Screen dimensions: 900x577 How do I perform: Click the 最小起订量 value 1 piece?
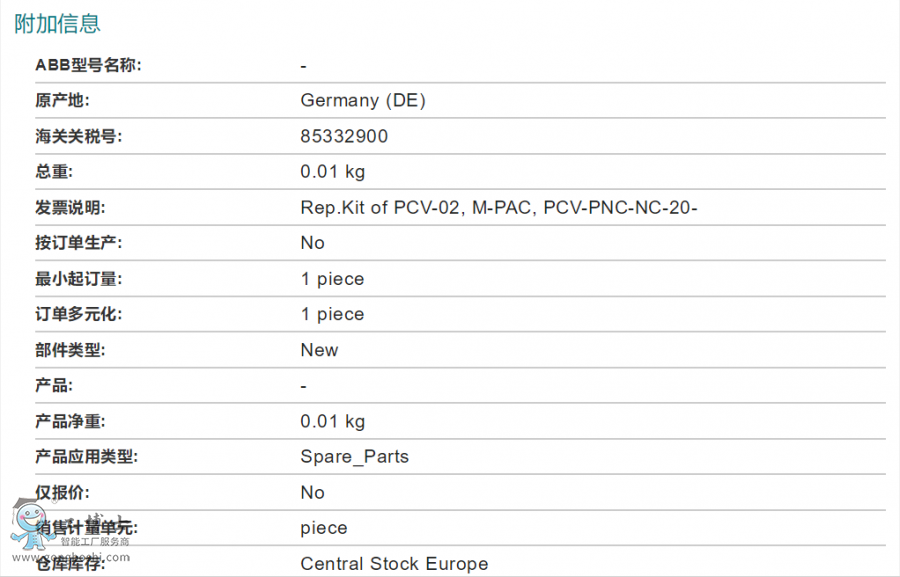[332, 279]
